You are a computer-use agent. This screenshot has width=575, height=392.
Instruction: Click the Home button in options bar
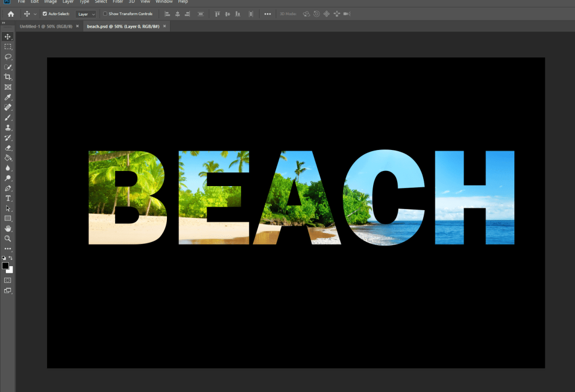click(11, 14)
